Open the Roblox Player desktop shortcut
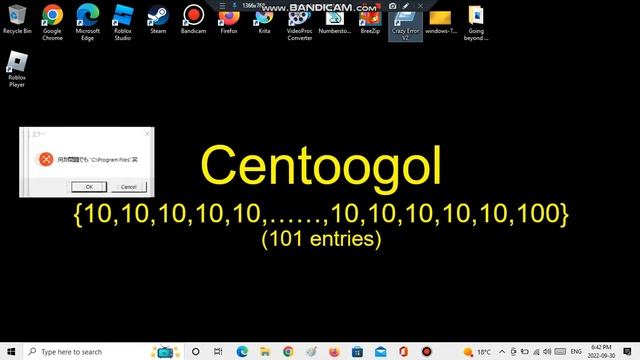Image resolution: width=640 pixels, height=360 pixels. [17, 69]
